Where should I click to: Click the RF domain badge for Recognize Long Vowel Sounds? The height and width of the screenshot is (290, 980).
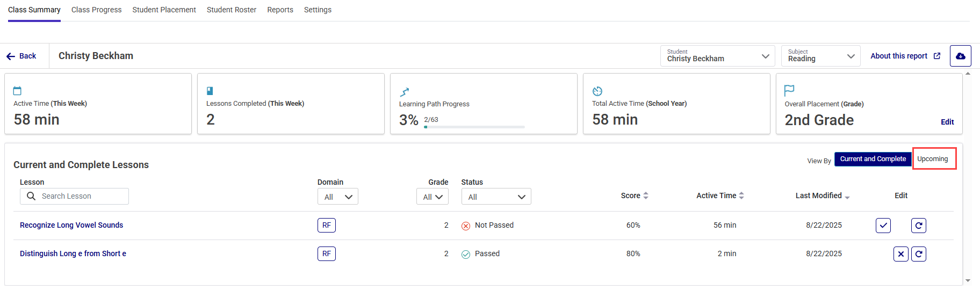coord(326,226)
